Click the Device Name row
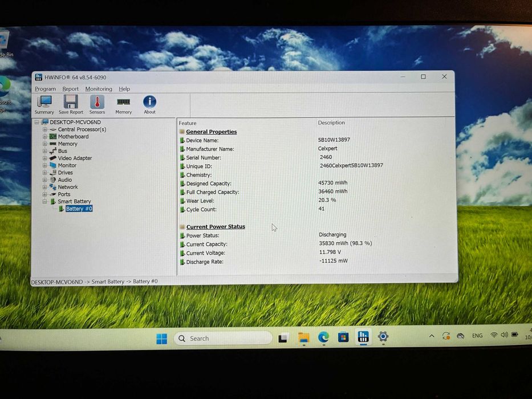The image size is (532, 399). click(x=315, y=140)
